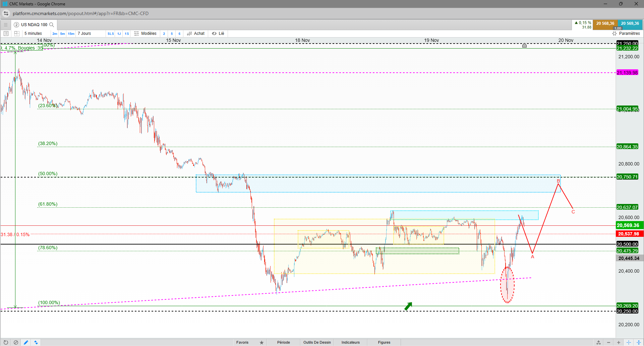644x346 pixels.
Task: Click the price alert marker on top axis
Action: 525,45
